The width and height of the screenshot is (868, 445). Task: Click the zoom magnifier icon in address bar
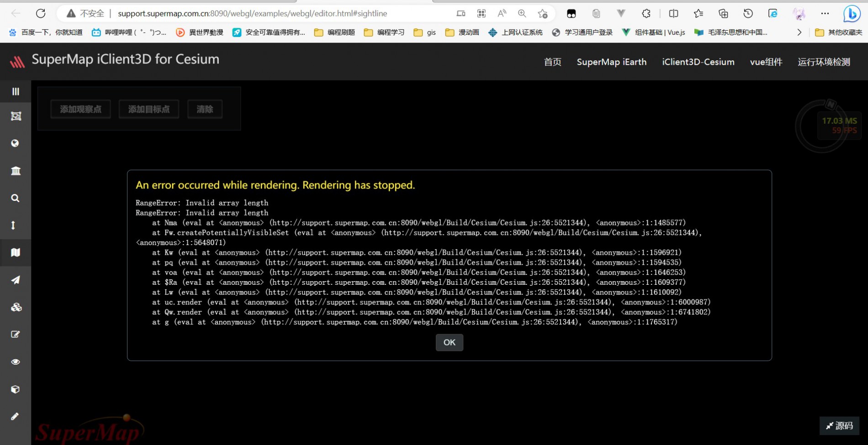coord(522,14)
